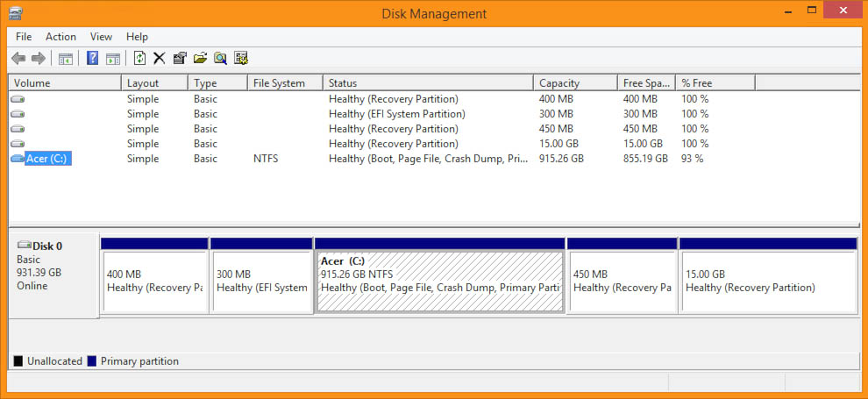Viewport: 868px width, 399px height.
Task: Toggle Show/Hide Console Tree icon
Action: point(66,58)
